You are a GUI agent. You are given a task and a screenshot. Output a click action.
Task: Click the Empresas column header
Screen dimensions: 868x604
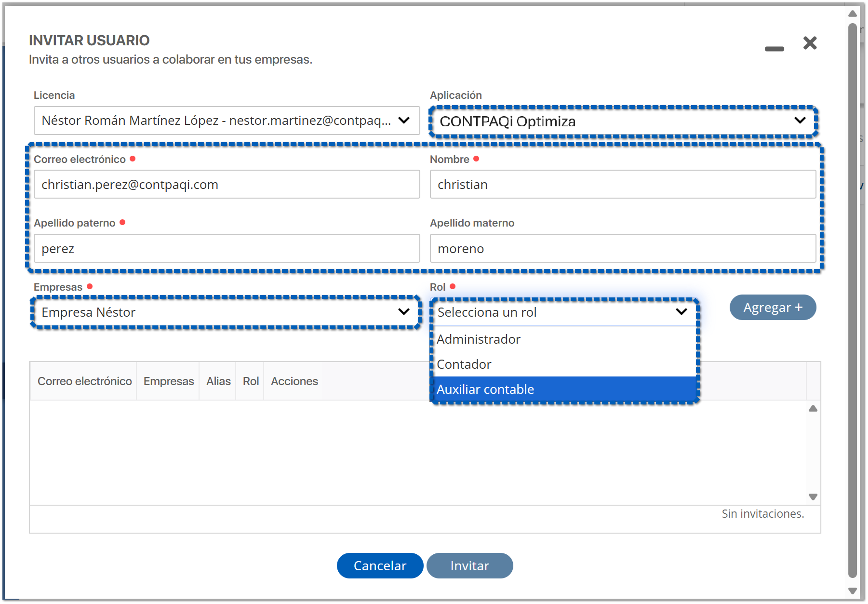click(x=168, y=381)
